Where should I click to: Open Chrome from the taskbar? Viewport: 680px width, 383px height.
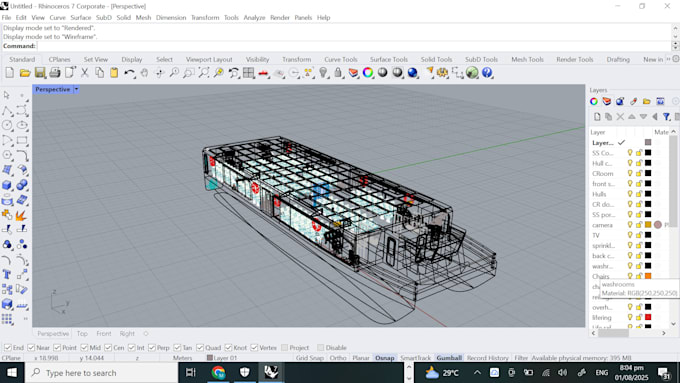(218, 372)
